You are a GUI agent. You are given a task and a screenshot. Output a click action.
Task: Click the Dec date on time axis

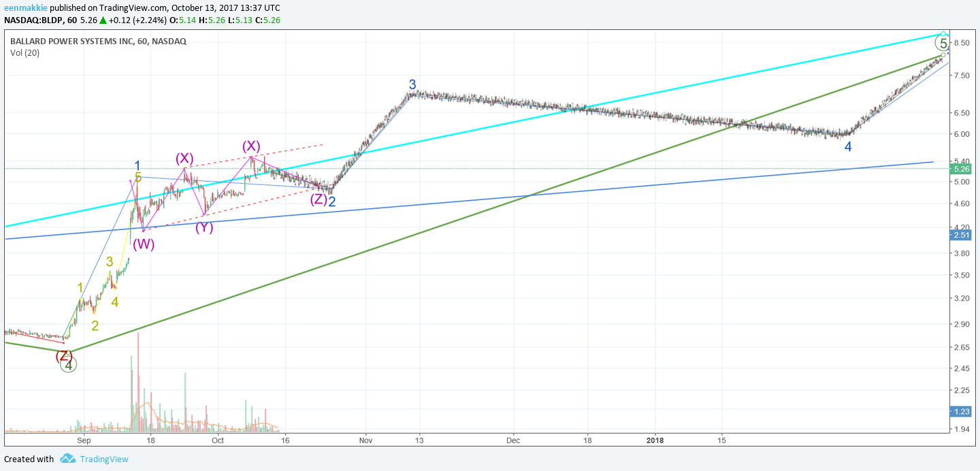tap(512, 440)
